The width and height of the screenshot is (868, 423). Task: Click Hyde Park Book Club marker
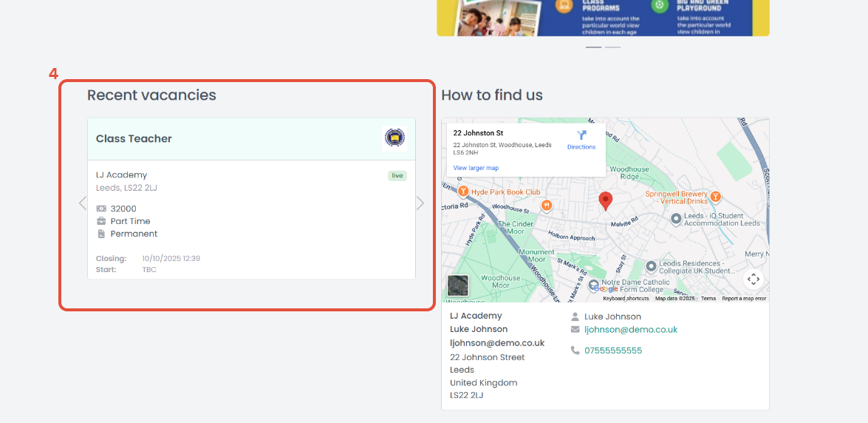pyautogui.click(x=464, y=192)
